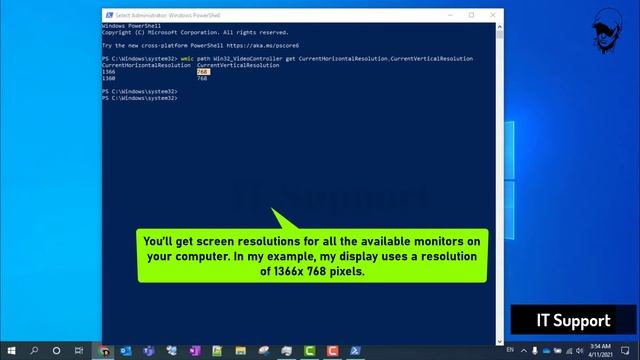640x360 pixels.
Task: Open Task View on taskbar
Action: 79,351
